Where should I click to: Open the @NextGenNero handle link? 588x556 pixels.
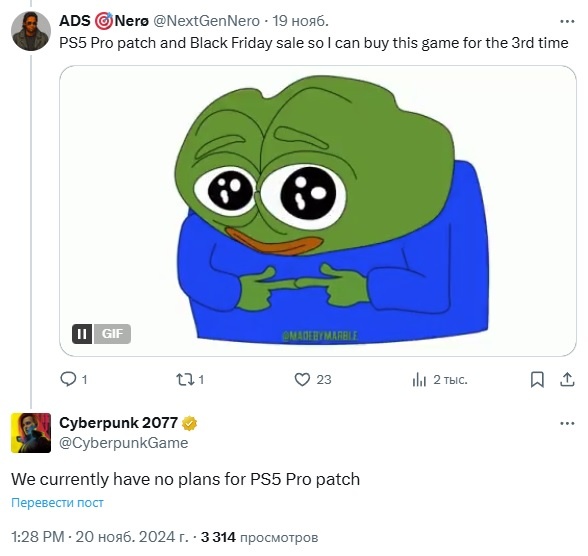(207, 21)
